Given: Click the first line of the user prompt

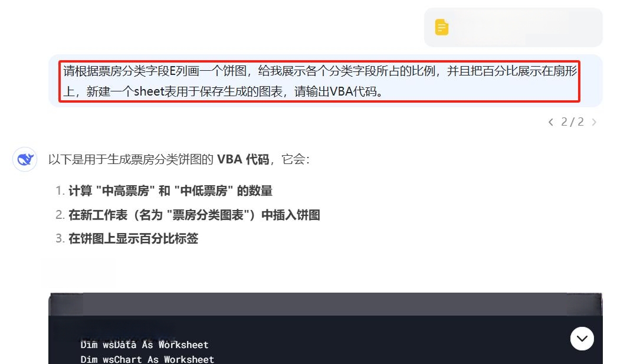Looking at the screenshot, I should 320,71.
